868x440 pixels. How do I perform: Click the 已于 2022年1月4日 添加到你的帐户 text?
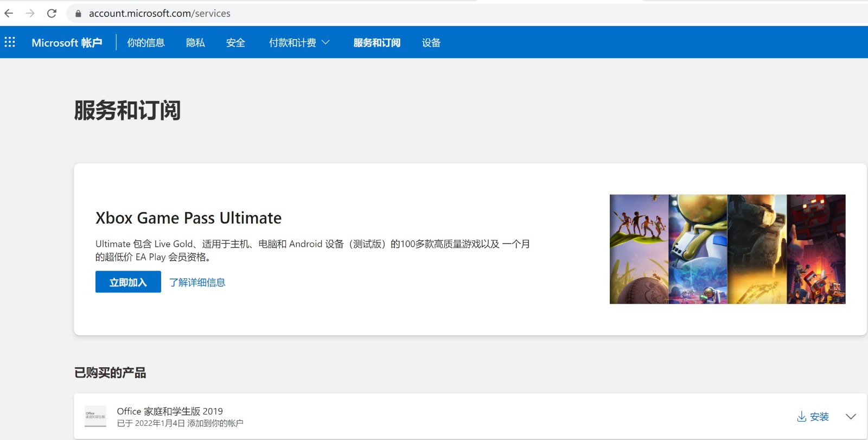[x=180, y=423]
